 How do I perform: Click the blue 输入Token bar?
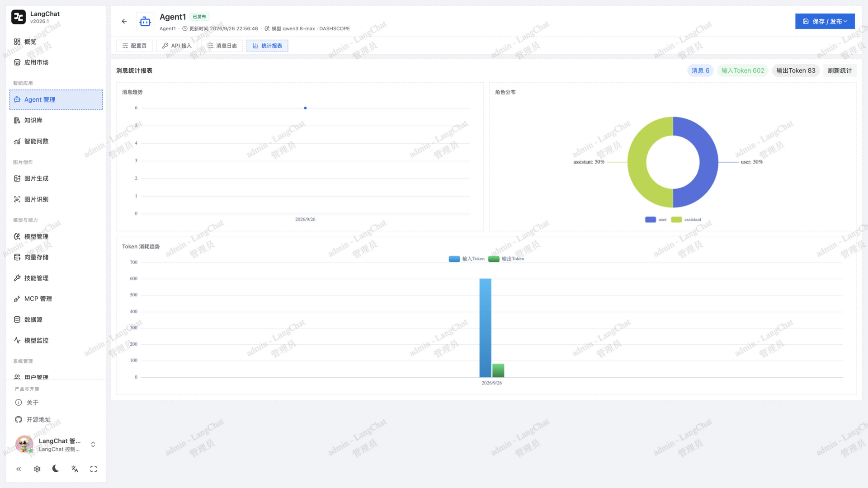[x=485, y=328]
